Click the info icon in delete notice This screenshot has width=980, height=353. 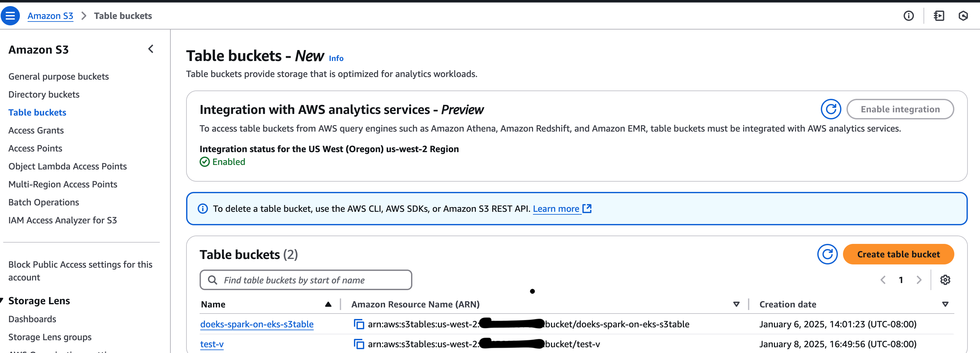pyautogui.click(x=203, y=209)
